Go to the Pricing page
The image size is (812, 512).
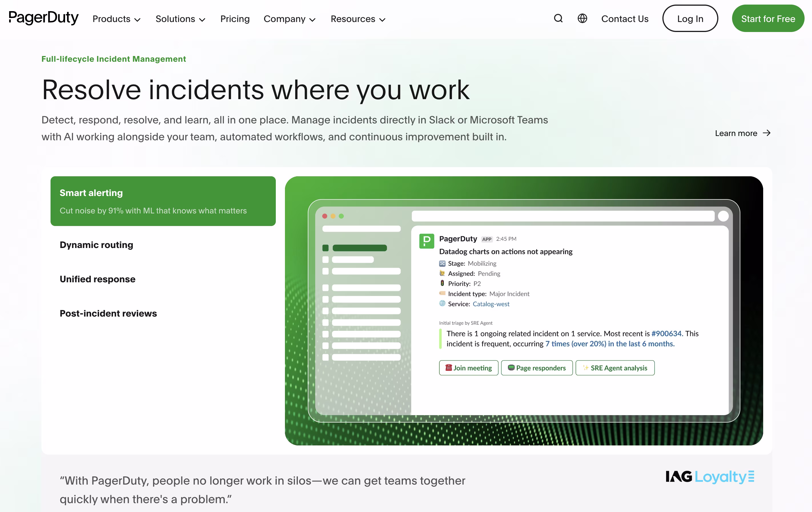(x=235, y=19)
